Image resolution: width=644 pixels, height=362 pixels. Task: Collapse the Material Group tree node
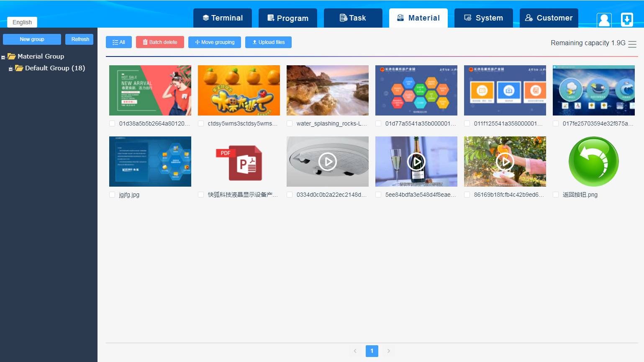coord(3,57)
